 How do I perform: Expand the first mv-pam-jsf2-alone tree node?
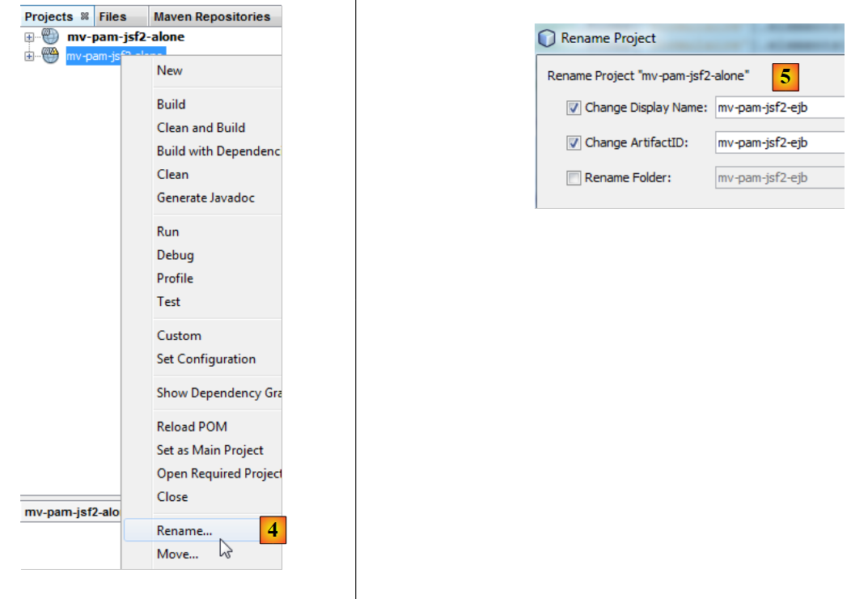point(30,36)
